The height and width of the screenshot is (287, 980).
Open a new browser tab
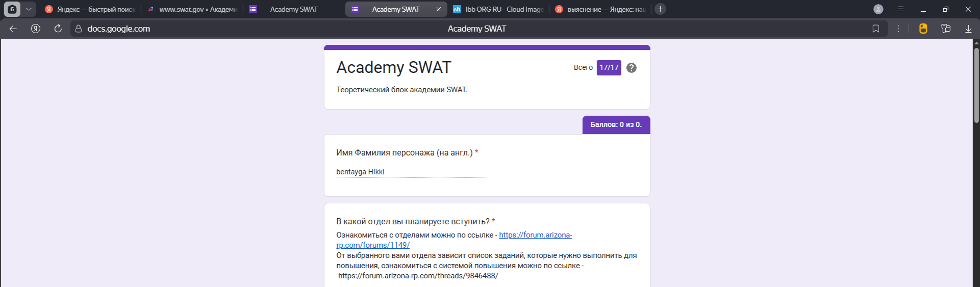660,9
